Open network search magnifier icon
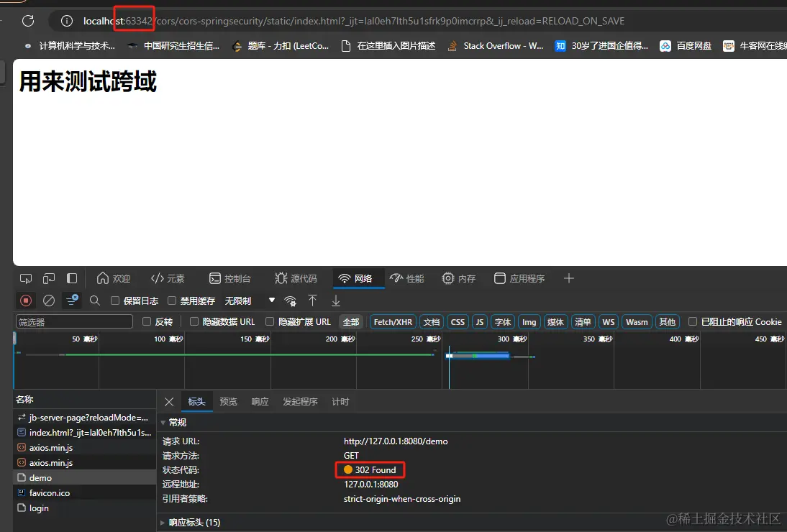The image size is (787, 532). tap(94, 301)
